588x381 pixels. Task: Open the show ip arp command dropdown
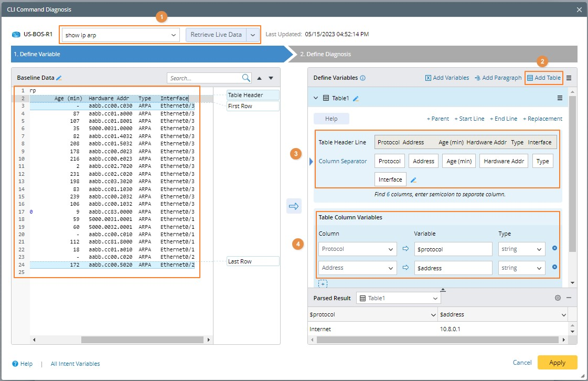[174, 35]
